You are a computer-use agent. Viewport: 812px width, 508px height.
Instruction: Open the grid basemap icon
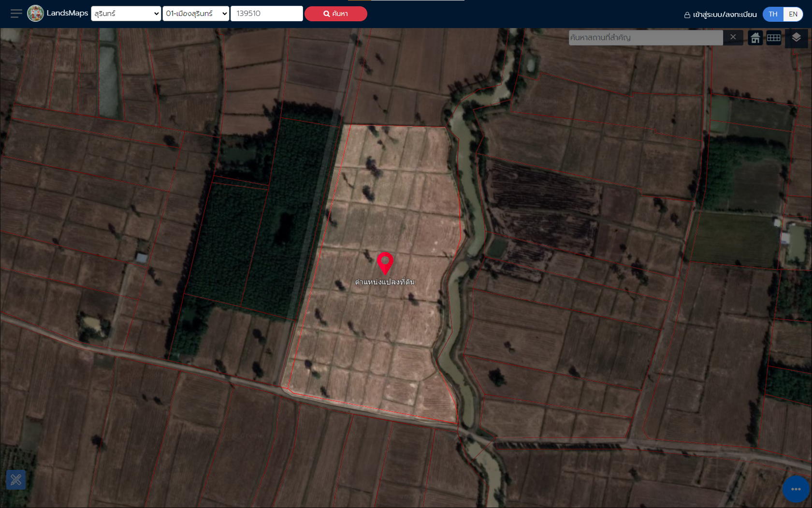point(774,38)
